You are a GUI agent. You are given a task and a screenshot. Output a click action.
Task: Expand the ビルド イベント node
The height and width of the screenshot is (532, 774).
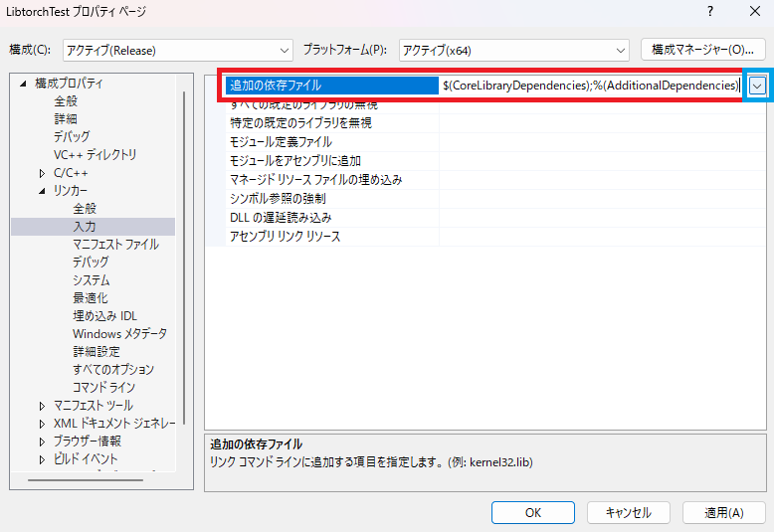pos(42,459)
